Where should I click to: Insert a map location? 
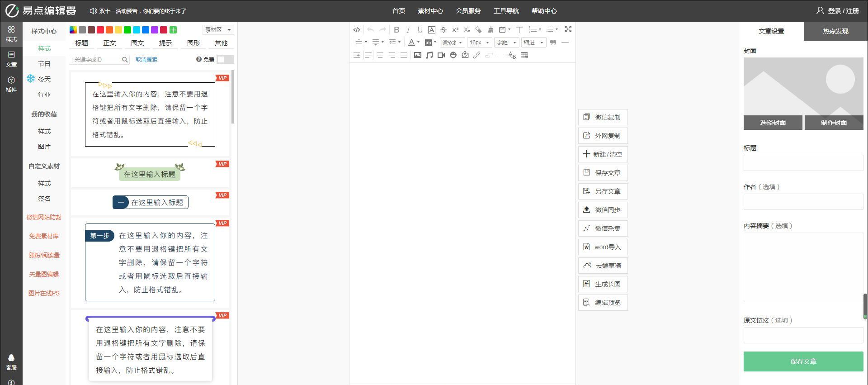coord(465,55)
